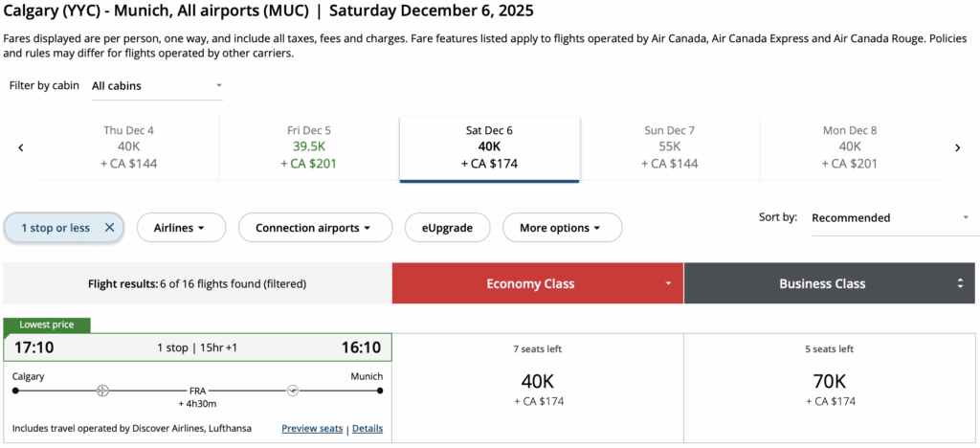Viewport: 980px width, 448px height.
Task: Click the Lufthansa segment icon
Action: pos(293,391)
